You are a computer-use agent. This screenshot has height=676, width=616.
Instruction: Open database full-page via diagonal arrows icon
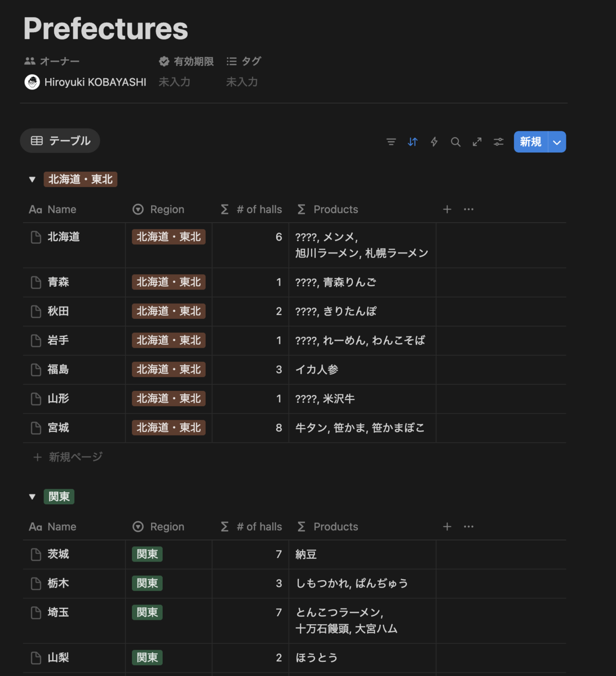(477, 142)
